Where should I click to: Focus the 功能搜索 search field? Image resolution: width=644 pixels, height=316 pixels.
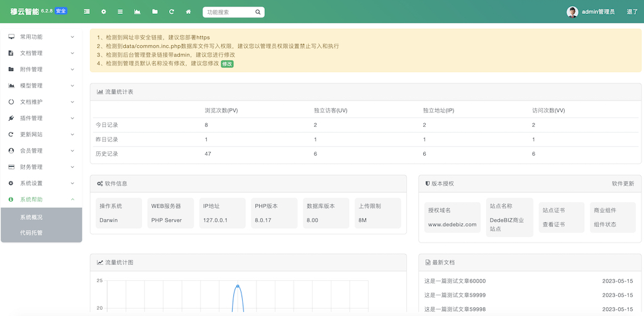click(x=229, y=12)
